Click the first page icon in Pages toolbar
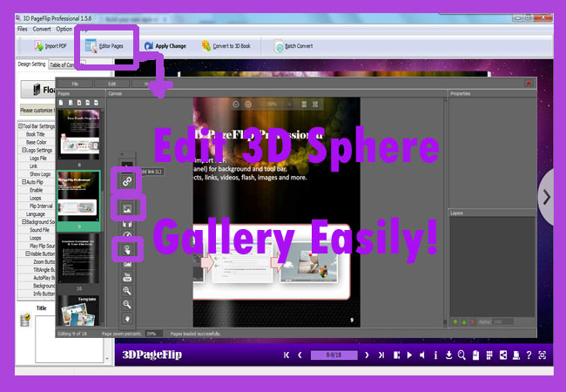This screenshot has width=566, height=392. click(61, 103)
